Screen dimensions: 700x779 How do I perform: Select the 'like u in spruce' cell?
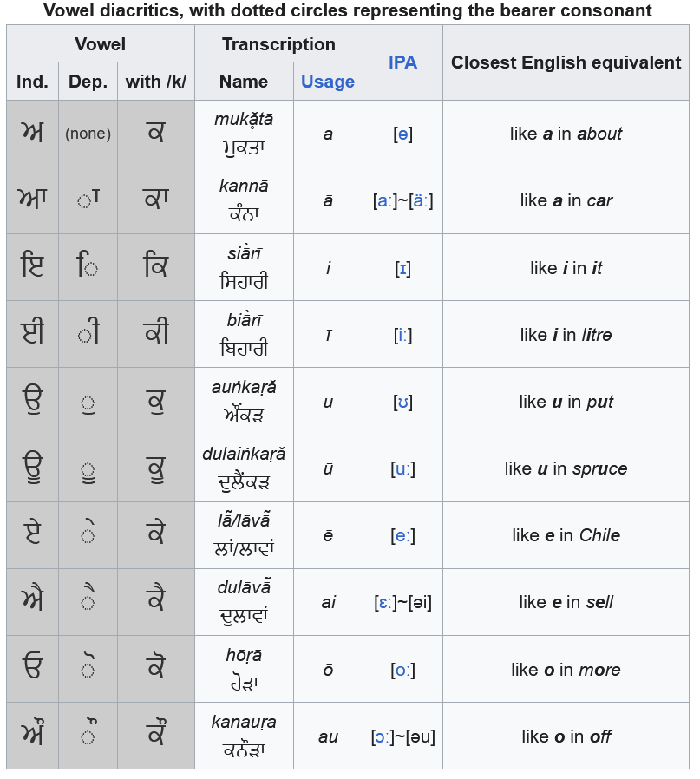[566, 468]
